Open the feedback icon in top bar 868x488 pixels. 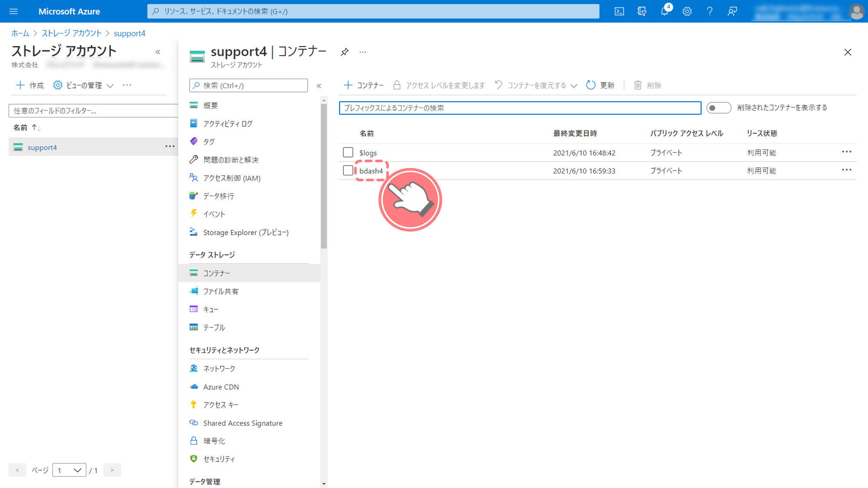732,11
